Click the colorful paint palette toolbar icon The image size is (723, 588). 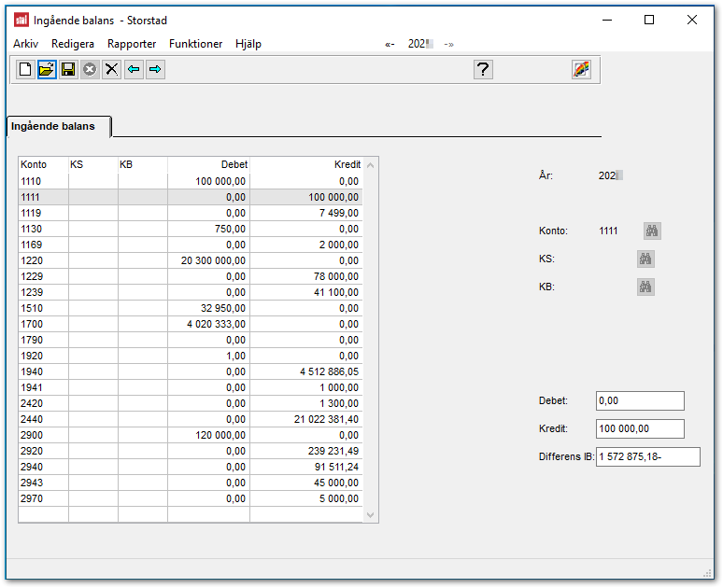tap(581, 69)
